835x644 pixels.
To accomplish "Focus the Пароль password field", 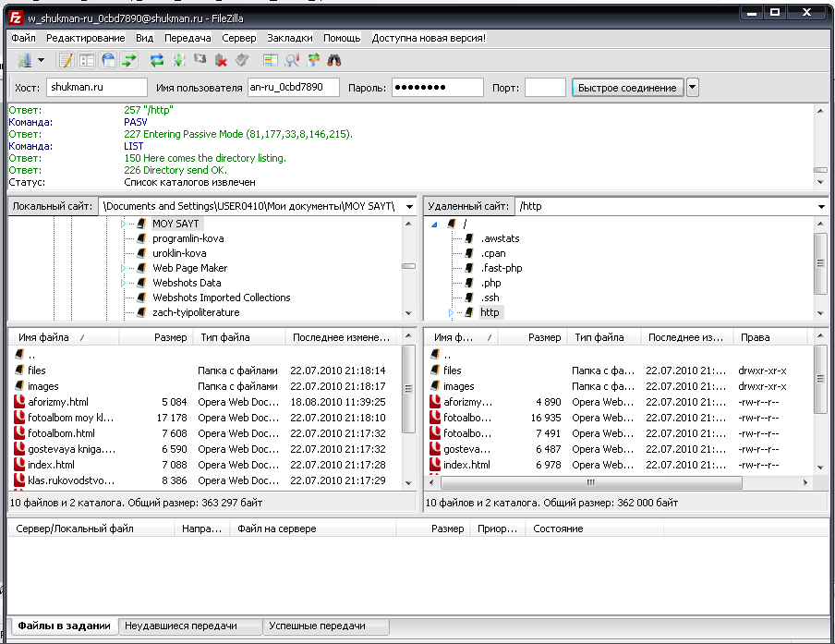I will [438, 88].
